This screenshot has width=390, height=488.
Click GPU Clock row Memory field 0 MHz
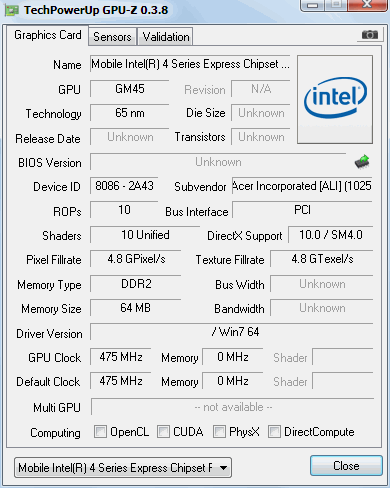click(x=233, y=357)
